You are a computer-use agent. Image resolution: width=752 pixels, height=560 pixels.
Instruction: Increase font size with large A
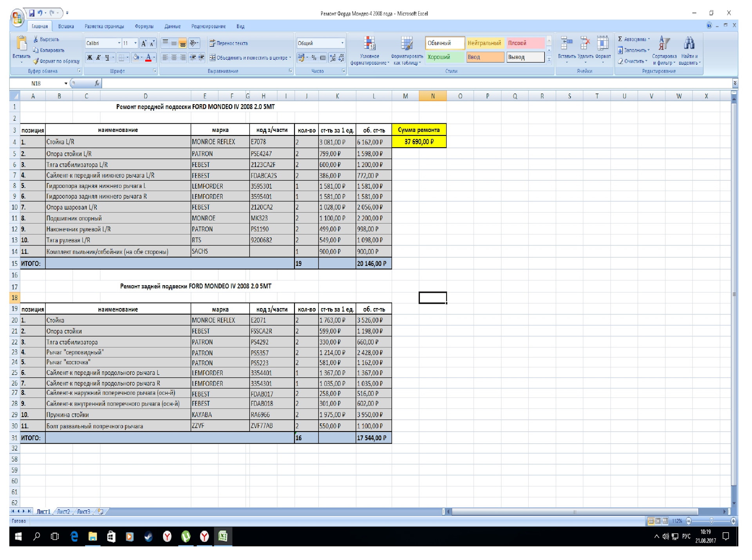tap(144, 43)
